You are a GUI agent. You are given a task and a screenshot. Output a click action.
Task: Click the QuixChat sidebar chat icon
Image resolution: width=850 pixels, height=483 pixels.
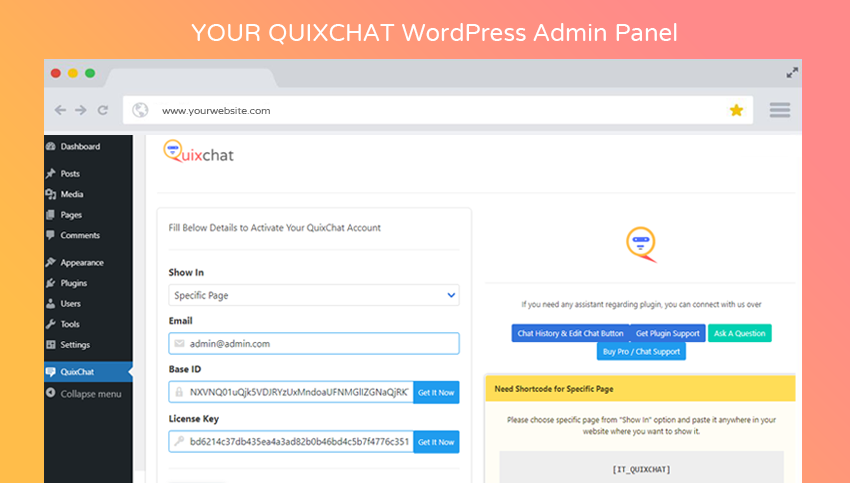coord(50,372)
